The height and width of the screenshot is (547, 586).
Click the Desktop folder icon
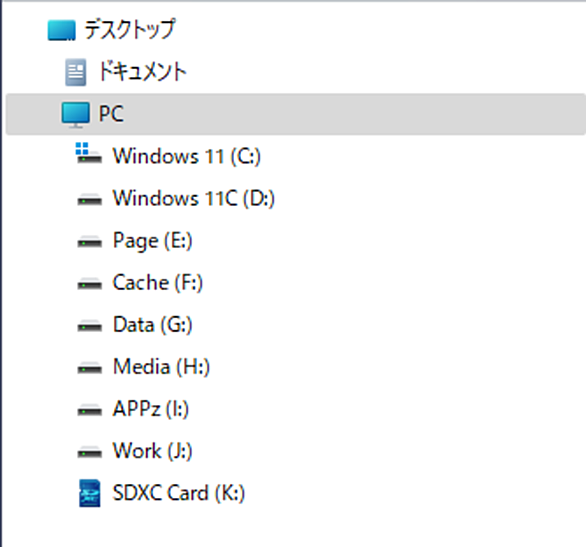click(x=62, y=30)
